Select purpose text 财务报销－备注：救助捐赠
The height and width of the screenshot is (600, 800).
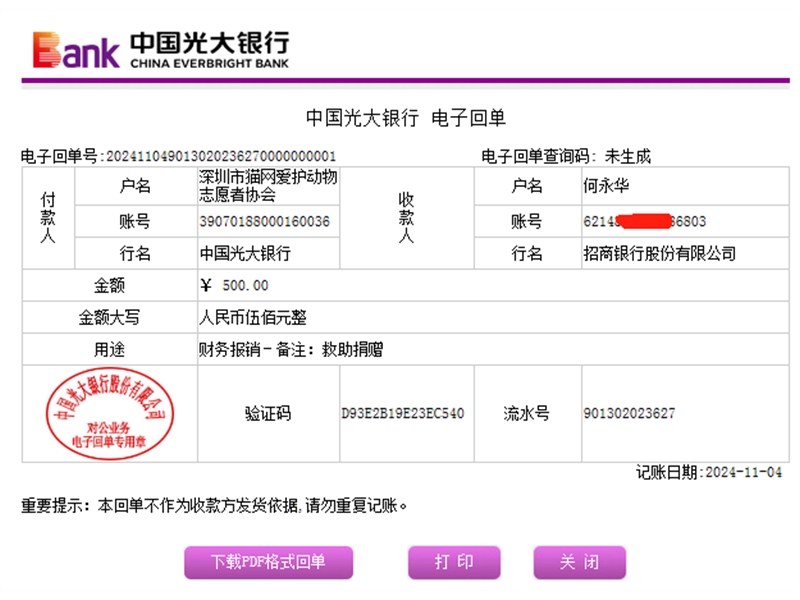291,349
